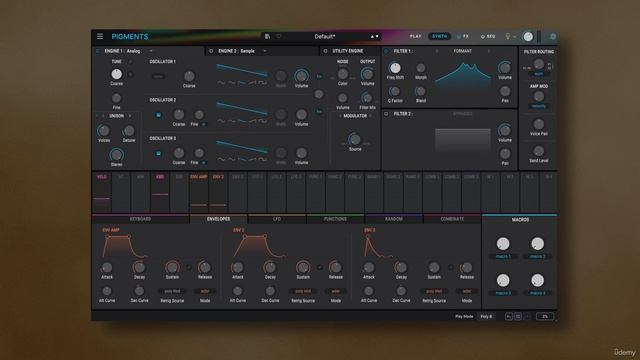The height and width of the screenshot is (360, 640).
Task: Open the COMBINATE modulation tab
Action: point(452,219)
